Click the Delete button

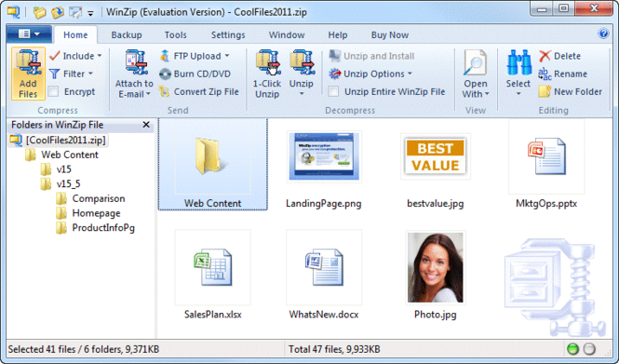(559, 56)
